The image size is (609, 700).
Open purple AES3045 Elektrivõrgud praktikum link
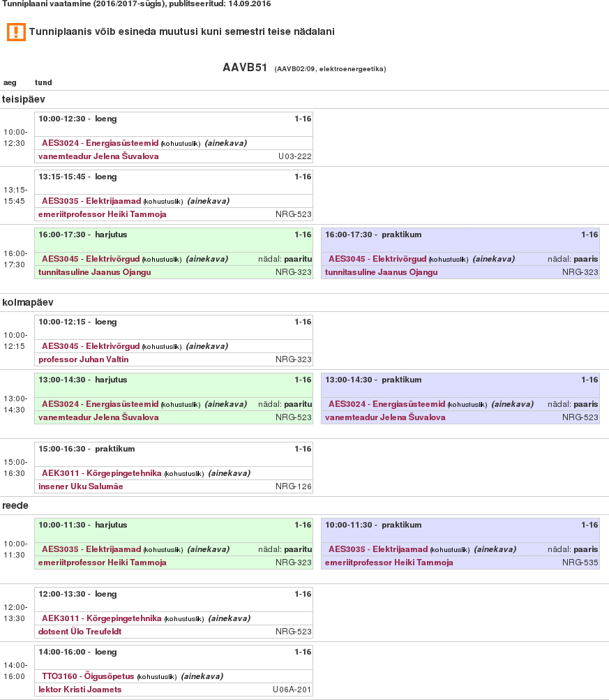[x=377, y=259]
